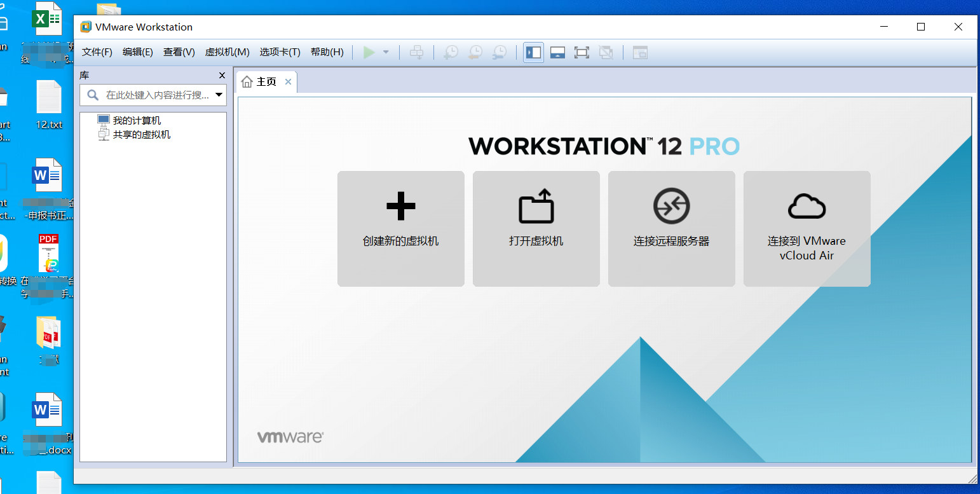
Task: Open the 选项卡(T) menu
Action: [x=280, y=52]
